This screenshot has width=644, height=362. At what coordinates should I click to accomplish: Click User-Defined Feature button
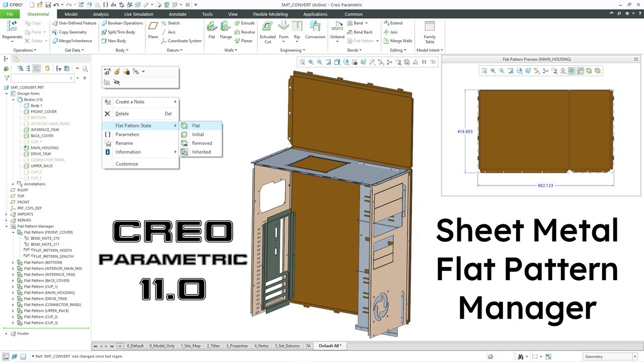pos(74,23)
